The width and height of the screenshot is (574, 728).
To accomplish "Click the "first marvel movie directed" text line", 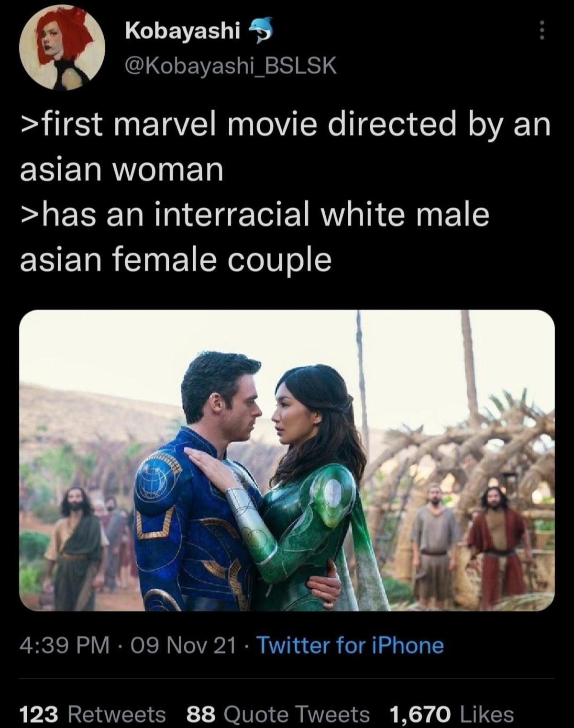I will 285,125.
